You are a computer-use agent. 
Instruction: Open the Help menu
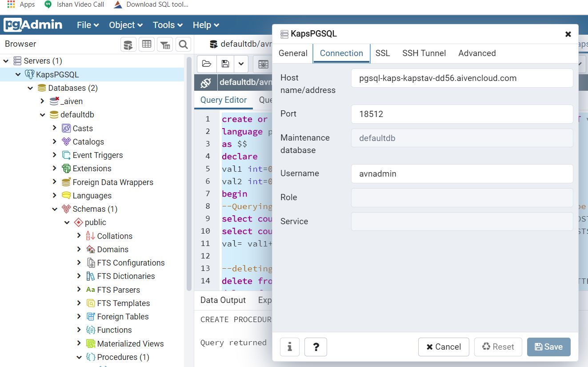click(x=206, y=25)
